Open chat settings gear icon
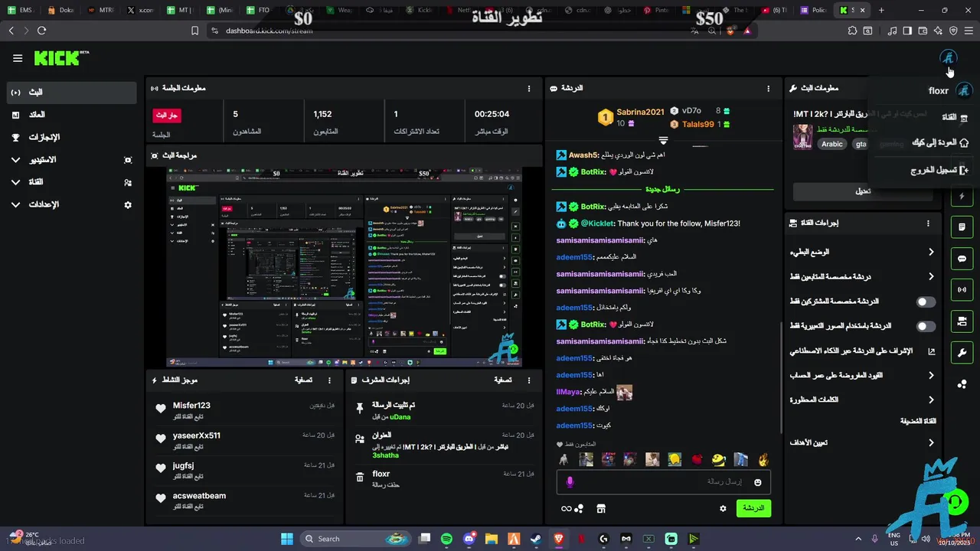This screenshot has width=980, height=551. pos(723,508)
